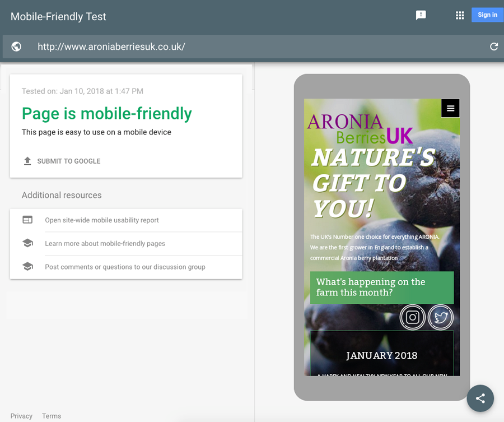The image size is (504, 422).
Task: Click NATURE'S GIFT TO YOU headline
Action: click(x=374, y=183)
